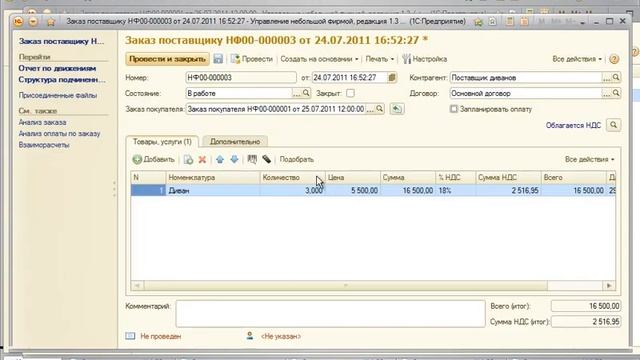The image size is (640, 360).
Task: Click green fill-from-customer-order icon button
Action: tap(396, 109)
